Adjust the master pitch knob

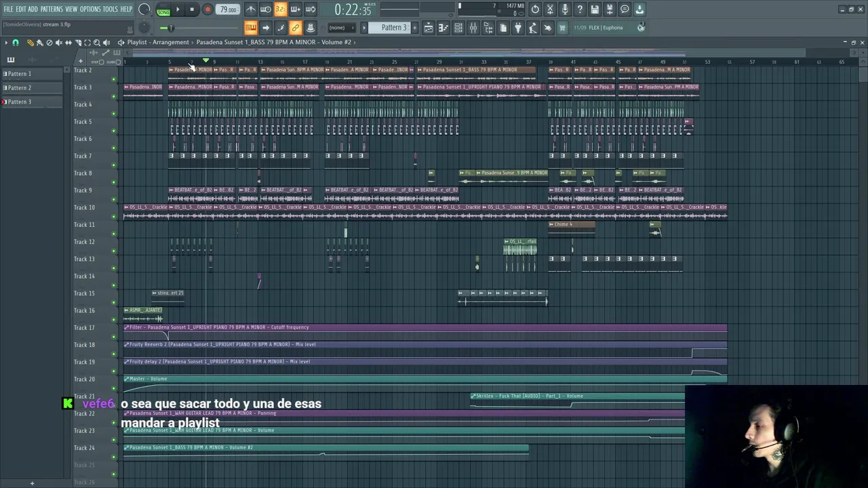[144, 28]
